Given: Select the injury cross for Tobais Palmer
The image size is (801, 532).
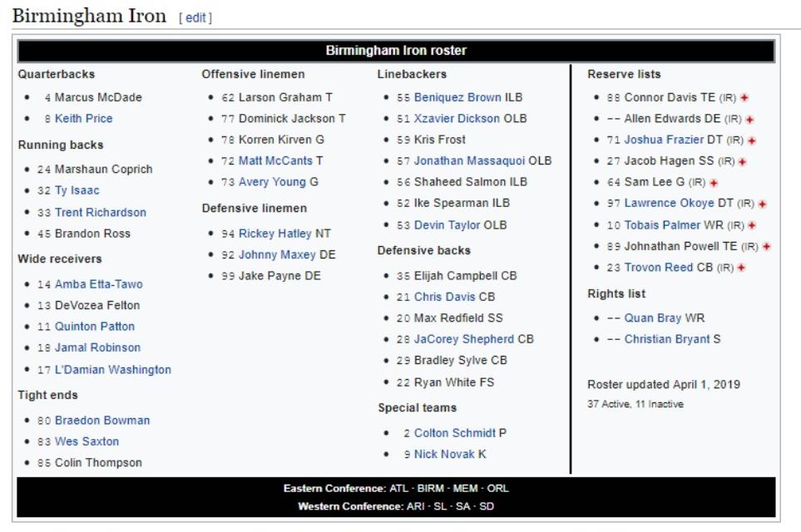Looking at the screenshot, I should (752, 225).
